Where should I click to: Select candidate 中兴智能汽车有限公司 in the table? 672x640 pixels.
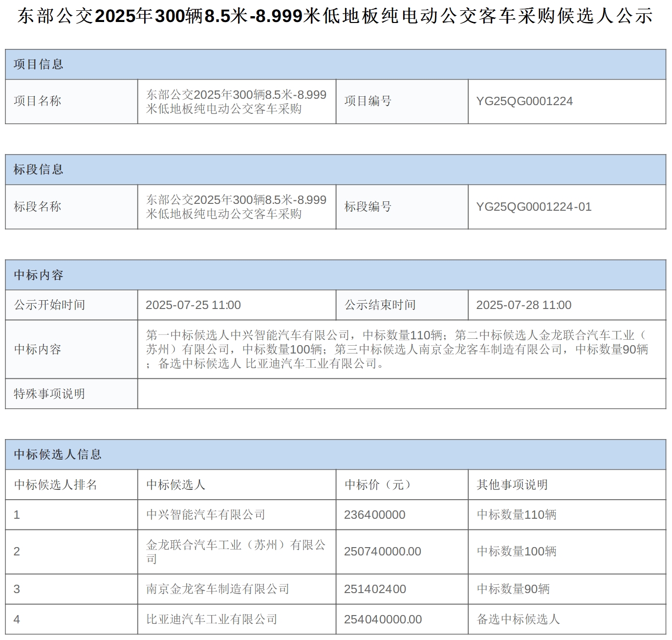(205, 515)
